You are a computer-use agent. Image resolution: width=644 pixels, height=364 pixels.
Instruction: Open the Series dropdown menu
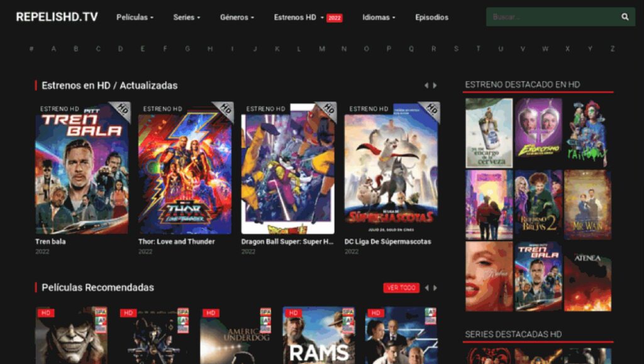[x=186, y=17]
